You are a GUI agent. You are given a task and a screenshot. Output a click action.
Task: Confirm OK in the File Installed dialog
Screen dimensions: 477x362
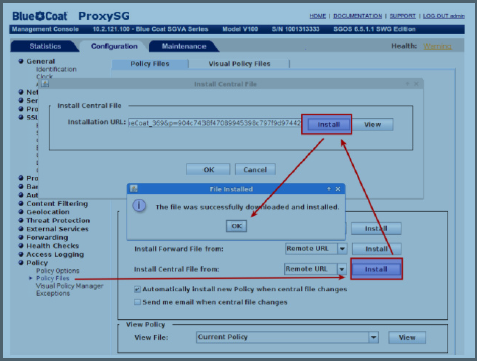click(237, 226)
